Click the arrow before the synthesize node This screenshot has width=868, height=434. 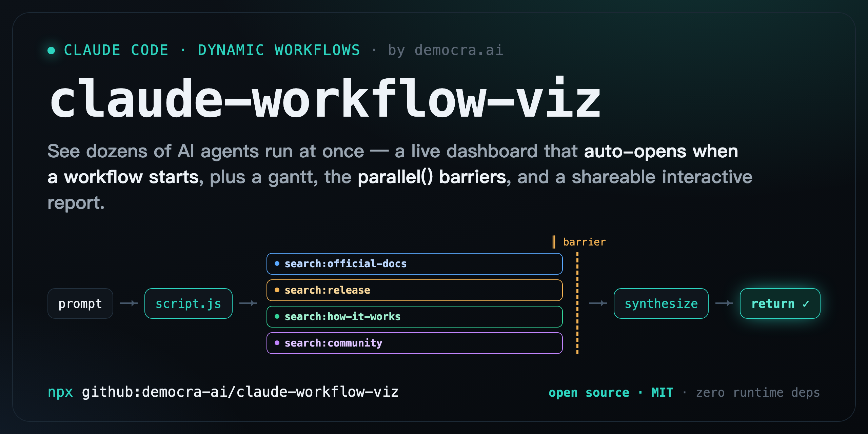(598, 303)
